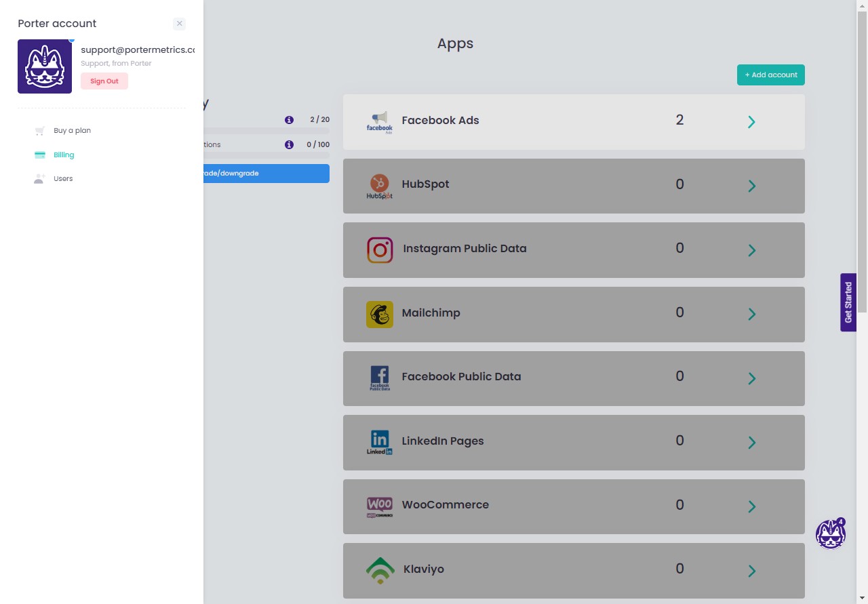Click the Porter cat avatar image
The image size is (868, 604).
coord(45,66)
